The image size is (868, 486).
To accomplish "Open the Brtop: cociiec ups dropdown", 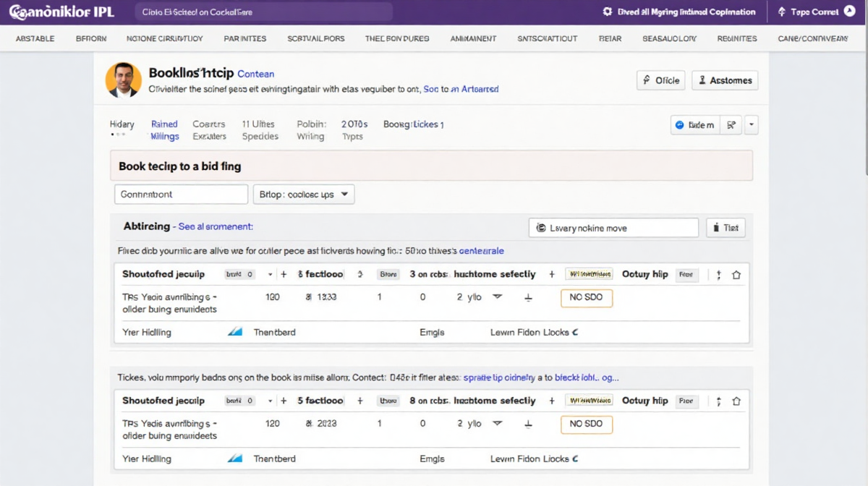I will click(303, 195).
